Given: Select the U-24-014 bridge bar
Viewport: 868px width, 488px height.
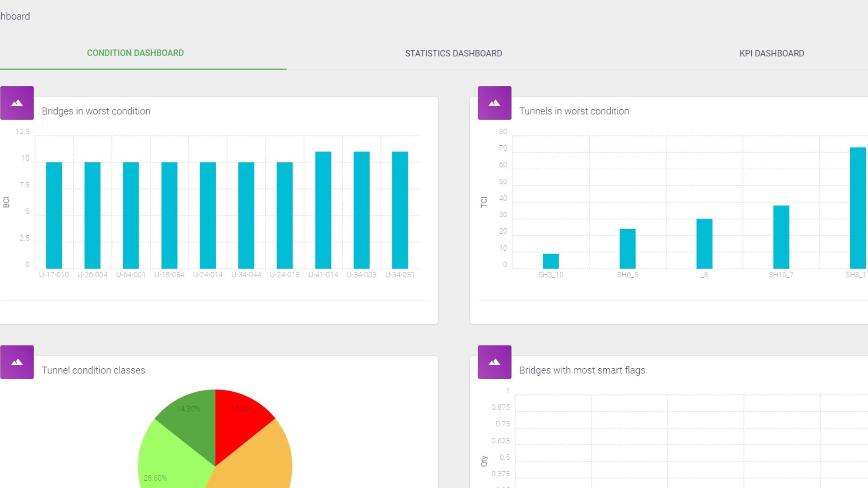Looking at the screenshot, I should coord(208,215).
